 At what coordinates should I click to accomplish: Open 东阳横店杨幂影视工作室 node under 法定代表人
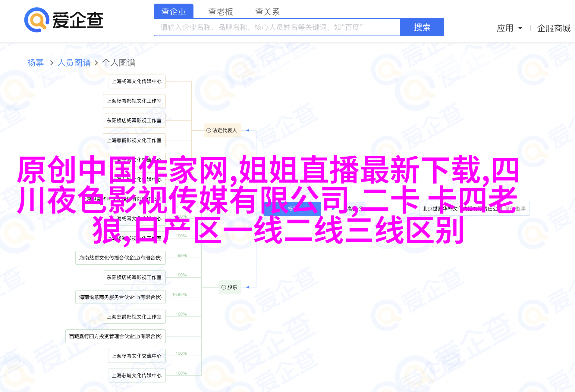tap(134, 120)
